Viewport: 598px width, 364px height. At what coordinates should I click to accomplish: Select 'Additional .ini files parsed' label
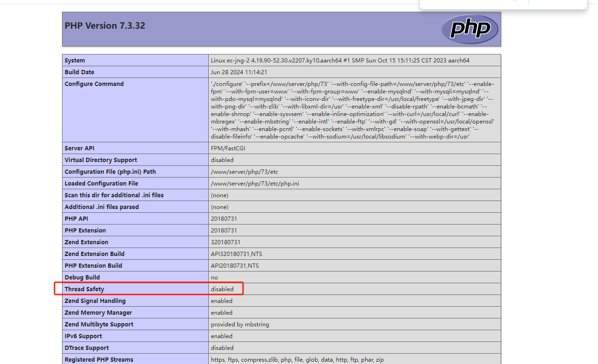102,207
